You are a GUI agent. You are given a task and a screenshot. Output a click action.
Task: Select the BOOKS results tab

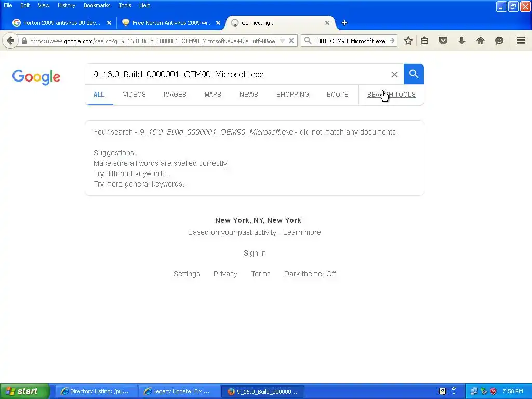pyautogui.click(x=338, y=95)
